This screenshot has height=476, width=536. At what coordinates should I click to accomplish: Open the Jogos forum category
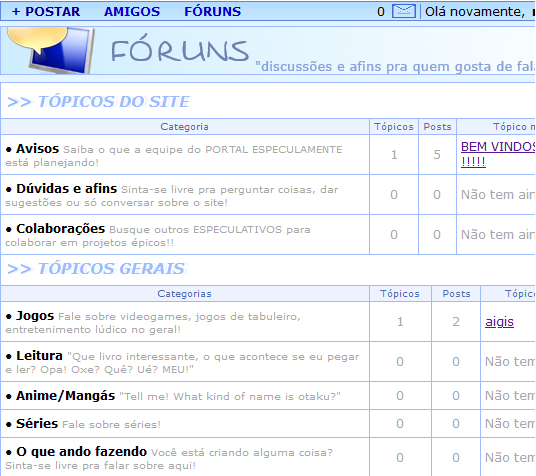pyautogui.click(x=35, y=316)
